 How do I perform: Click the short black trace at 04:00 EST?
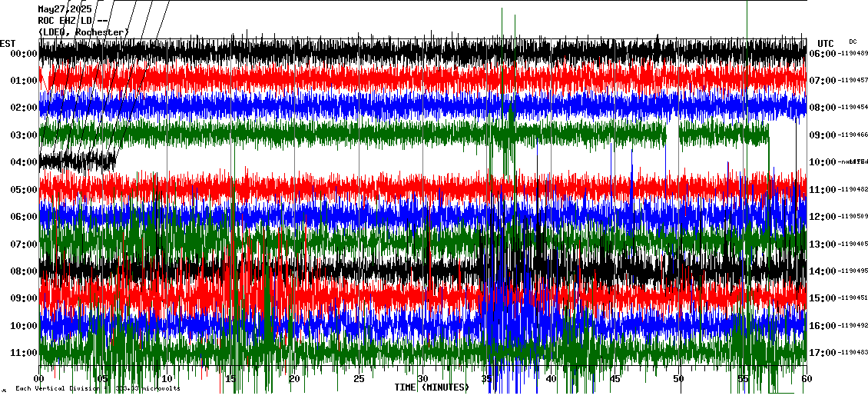coord(77,161)
